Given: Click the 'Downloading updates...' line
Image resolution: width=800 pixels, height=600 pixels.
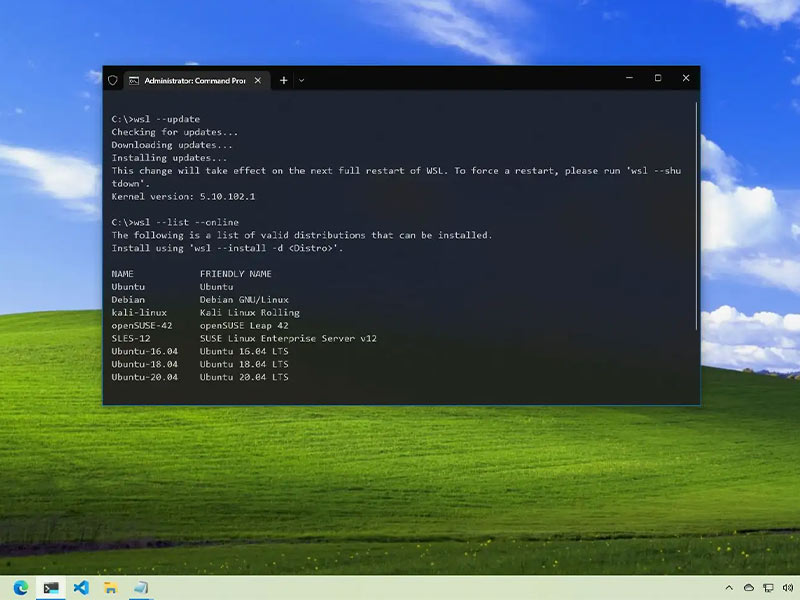Looking at the screenshot, I should (172, 145).
